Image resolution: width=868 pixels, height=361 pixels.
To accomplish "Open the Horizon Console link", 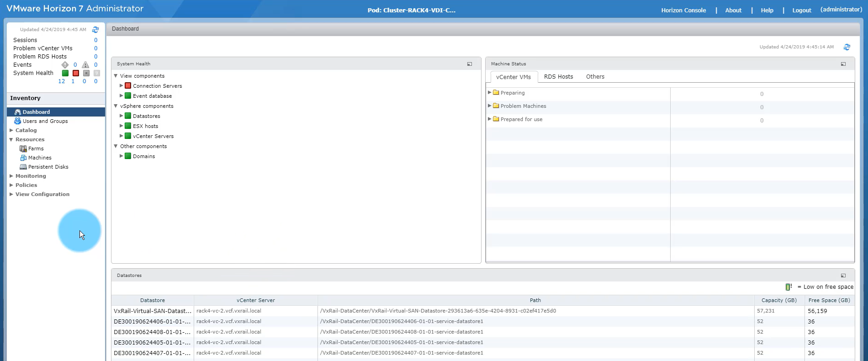I will pyautogui.click(x=683, y=10).
